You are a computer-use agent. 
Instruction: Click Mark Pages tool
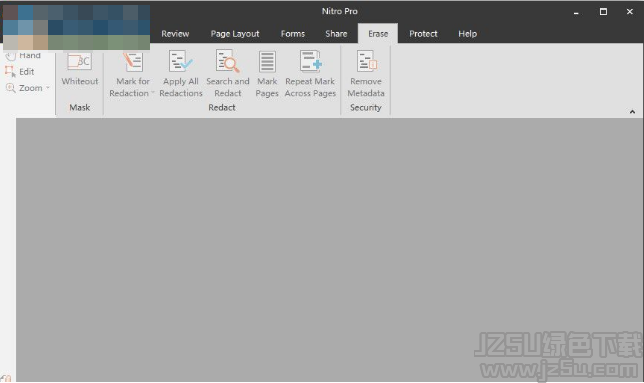267,74
